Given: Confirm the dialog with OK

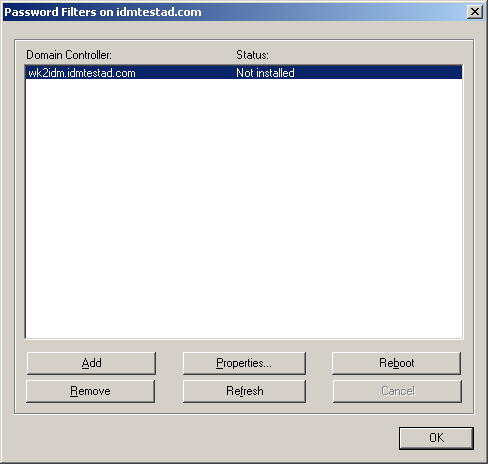Looking at the screenshot, I should click(436, 438).
